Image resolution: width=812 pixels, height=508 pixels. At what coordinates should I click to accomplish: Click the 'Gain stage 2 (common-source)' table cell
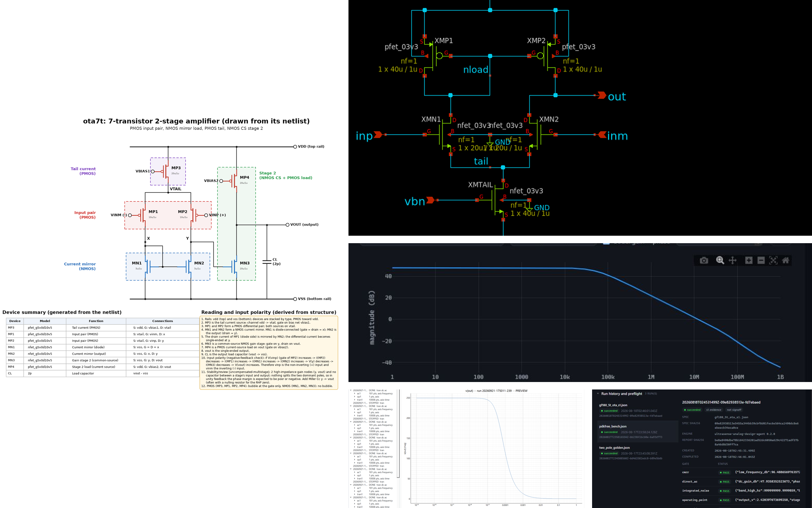point(96,360)
